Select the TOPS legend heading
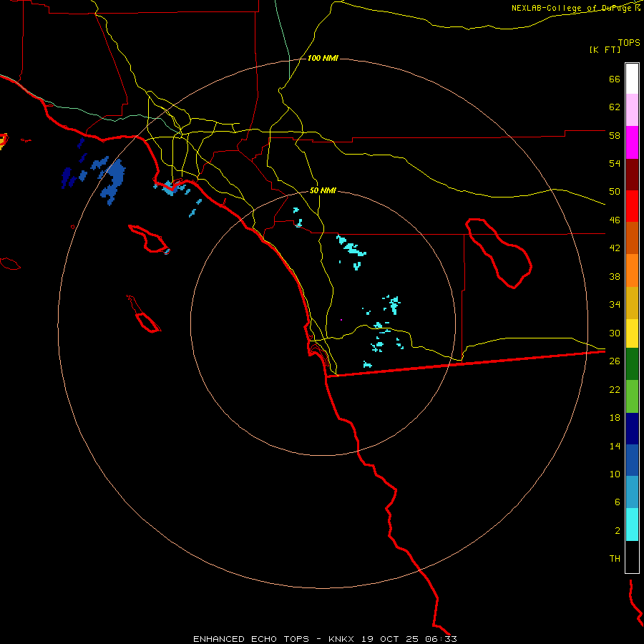The width and height of the screenshot is (644, 644). point(629,43)
